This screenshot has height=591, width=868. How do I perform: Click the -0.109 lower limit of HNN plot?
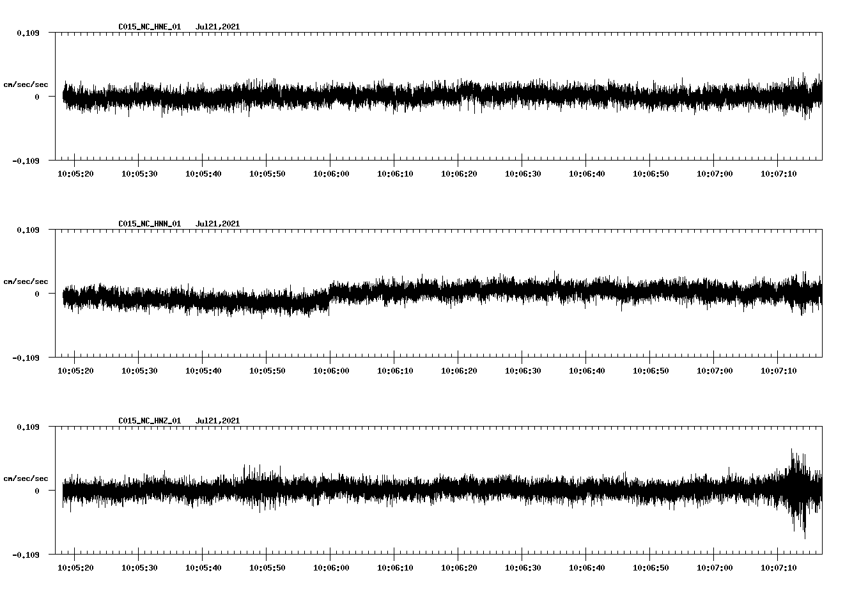point(26,358)
